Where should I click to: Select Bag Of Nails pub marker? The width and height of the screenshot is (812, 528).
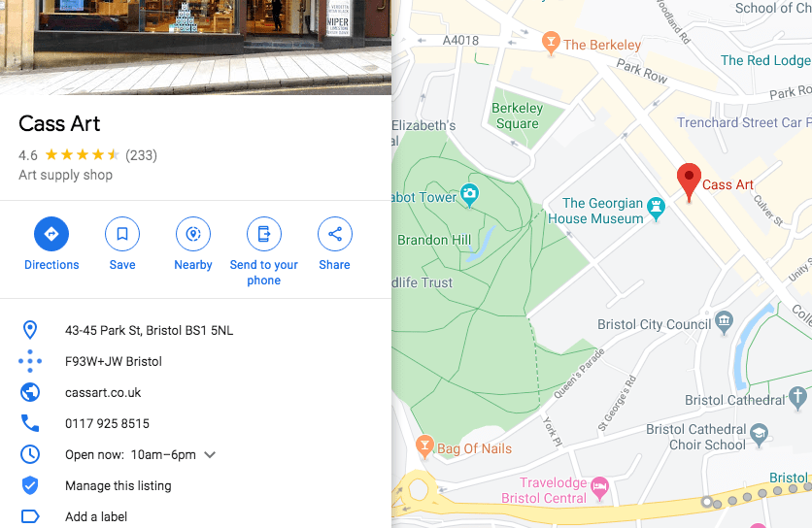coord(424,446)
